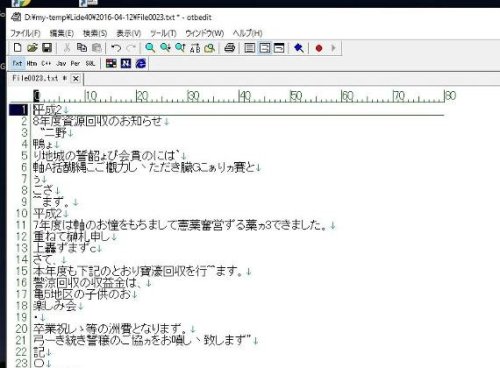
Task: Switch syntax mode to SQL
Action: [x=90, y=63]
